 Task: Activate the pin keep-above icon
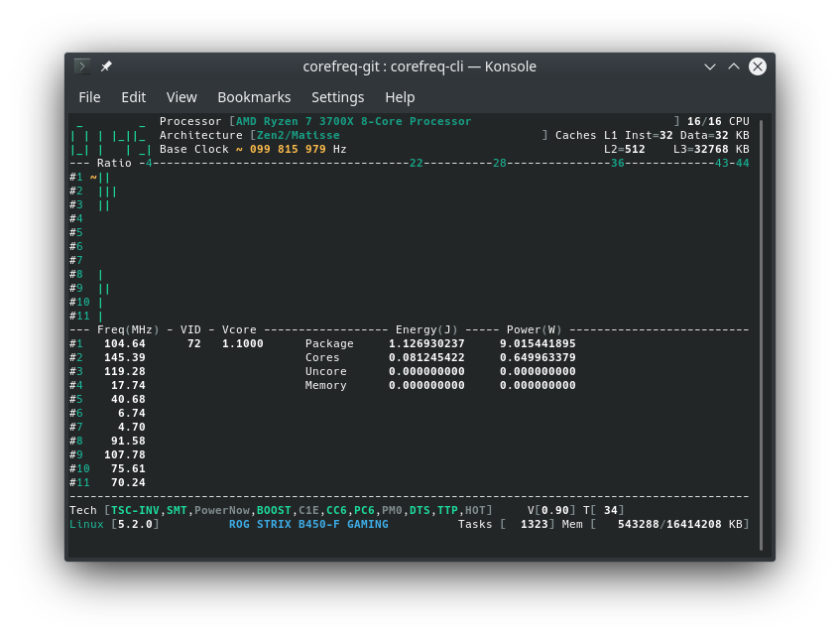point(106,65)
